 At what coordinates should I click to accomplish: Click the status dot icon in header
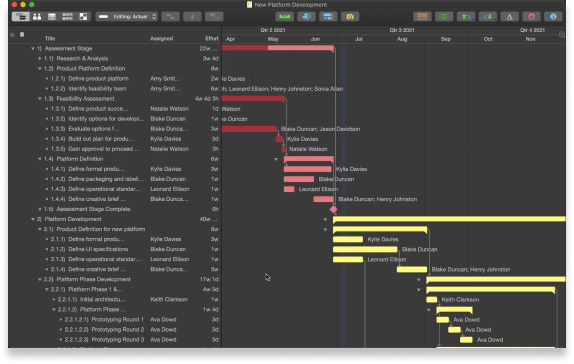[12, 34]
